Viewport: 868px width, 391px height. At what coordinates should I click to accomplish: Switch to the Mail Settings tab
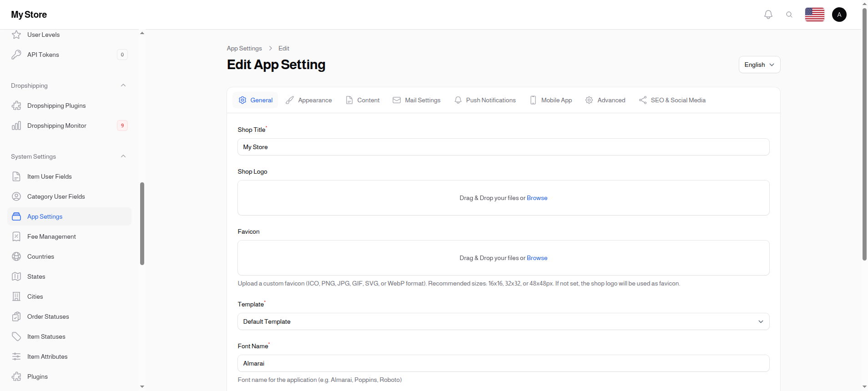(x=417, y=100)
